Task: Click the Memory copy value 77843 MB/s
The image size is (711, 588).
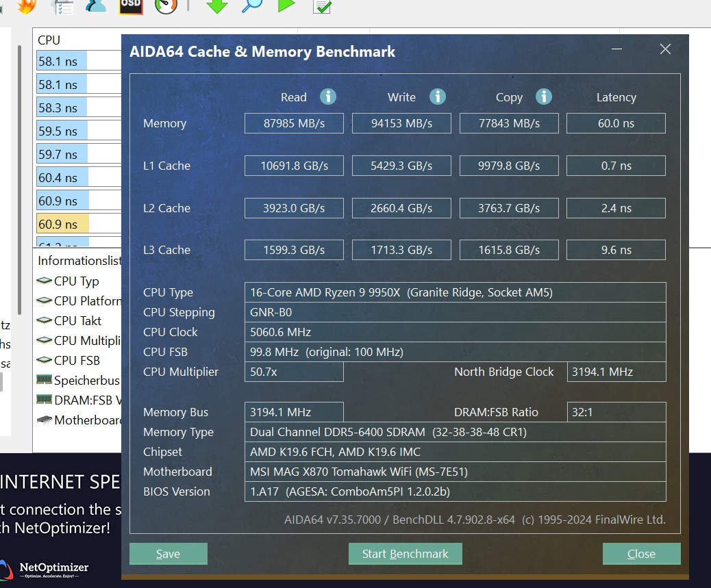Action: pyautogui.click(x=509, y=123)
